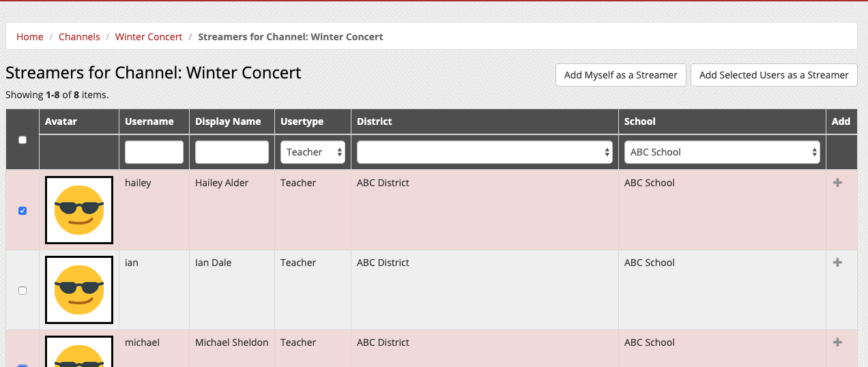The height and width of the screenshot is (367, 868).
Task: Open Ian Dale's avatar thumbnail
Action: (79, 290)
